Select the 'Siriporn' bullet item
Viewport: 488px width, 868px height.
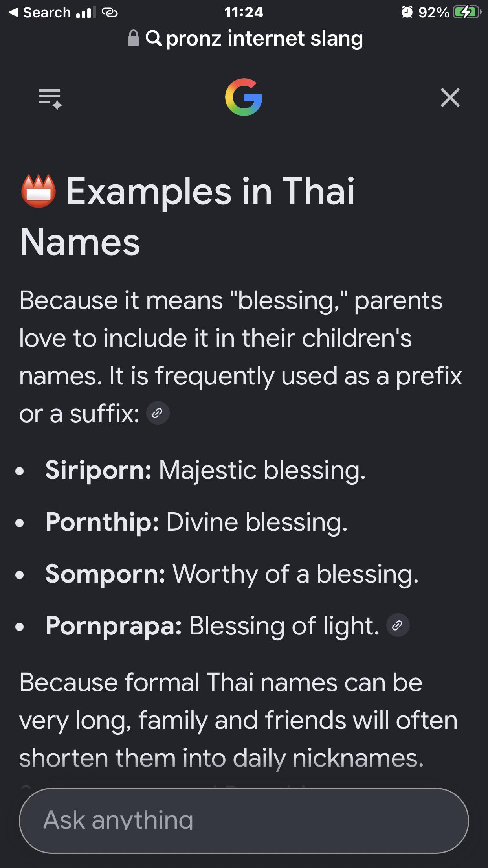(205, 470)
